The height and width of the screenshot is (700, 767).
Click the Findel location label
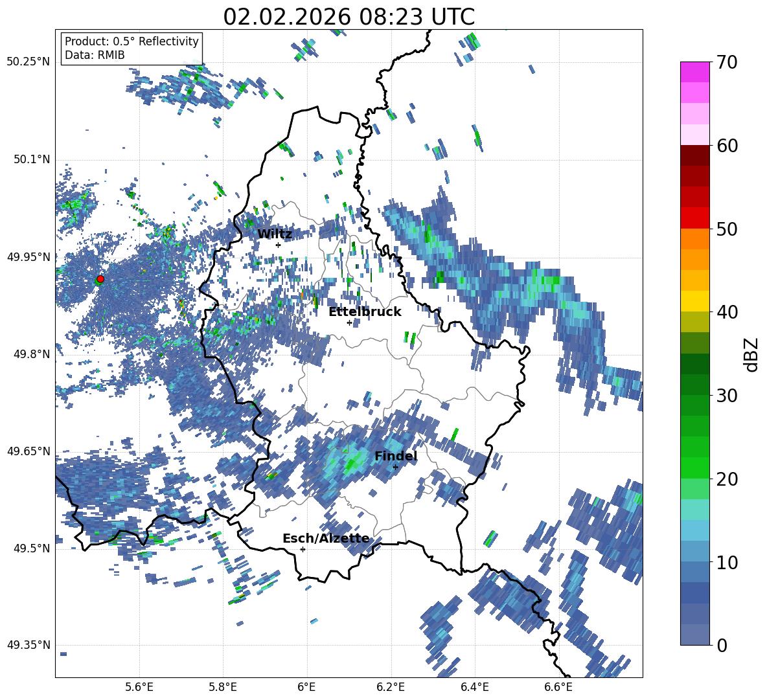tap(396, 456)
